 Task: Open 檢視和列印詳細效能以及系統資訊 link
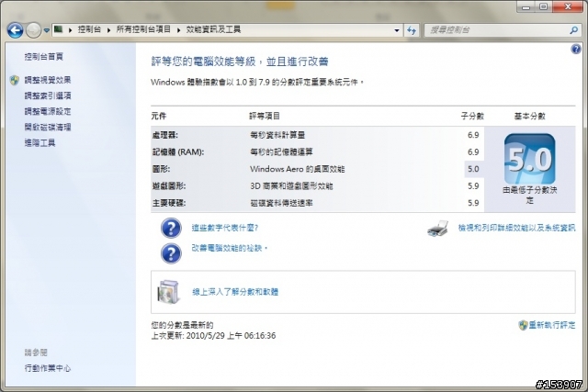click(516, 228)
